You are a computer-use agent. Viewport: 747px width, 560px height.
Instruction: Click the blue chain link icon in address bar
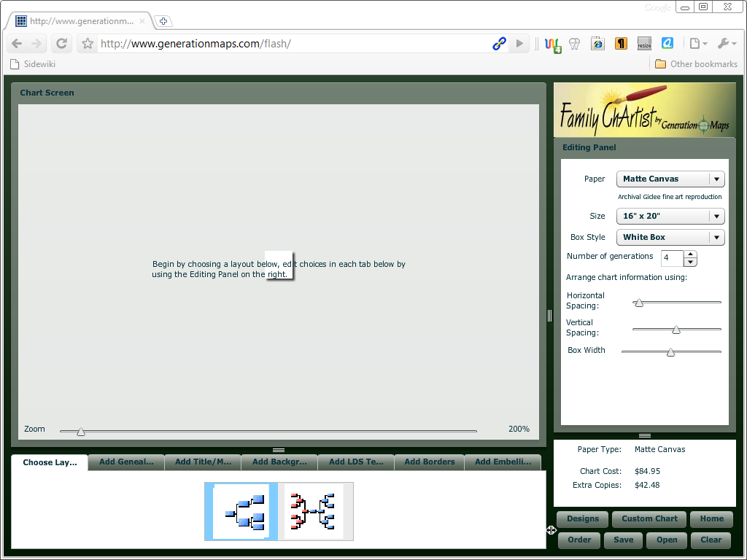[499, 44]
